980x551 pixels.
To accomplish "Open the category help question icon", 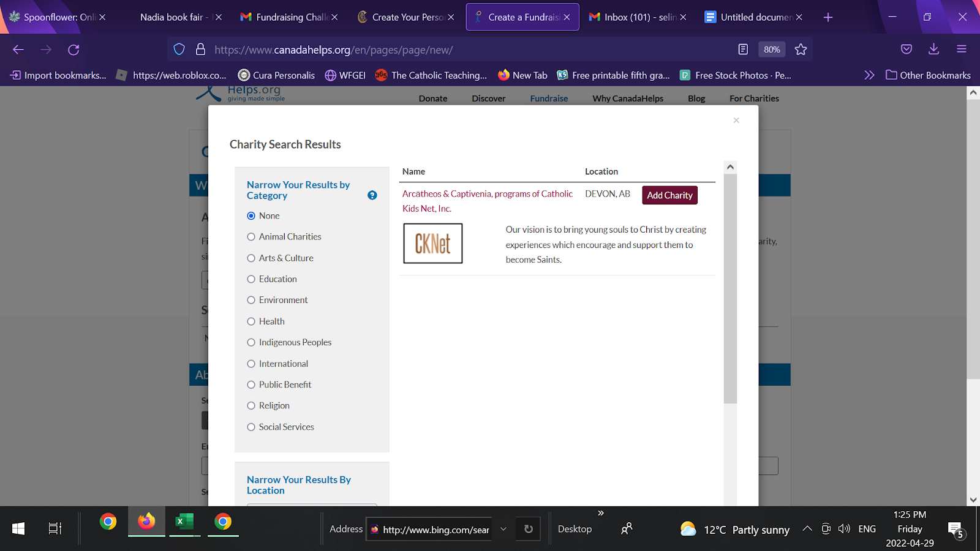I will point(372,195).
